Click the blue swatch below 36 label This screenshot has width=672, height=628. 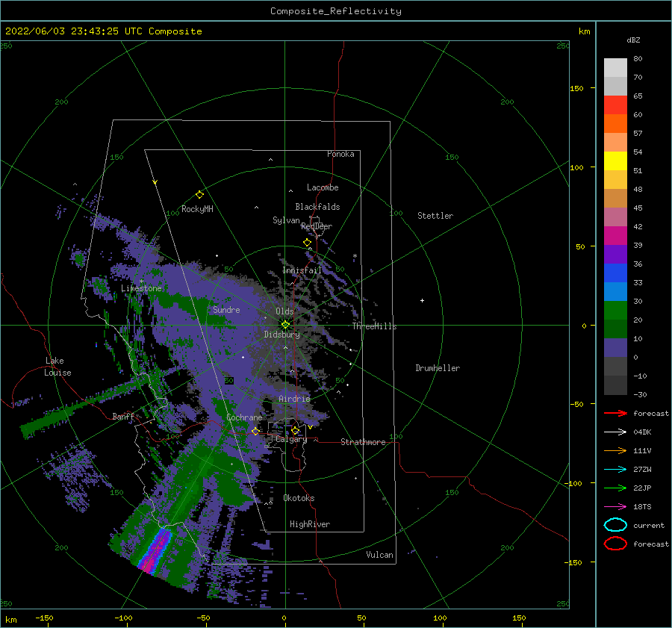[615, 273]
